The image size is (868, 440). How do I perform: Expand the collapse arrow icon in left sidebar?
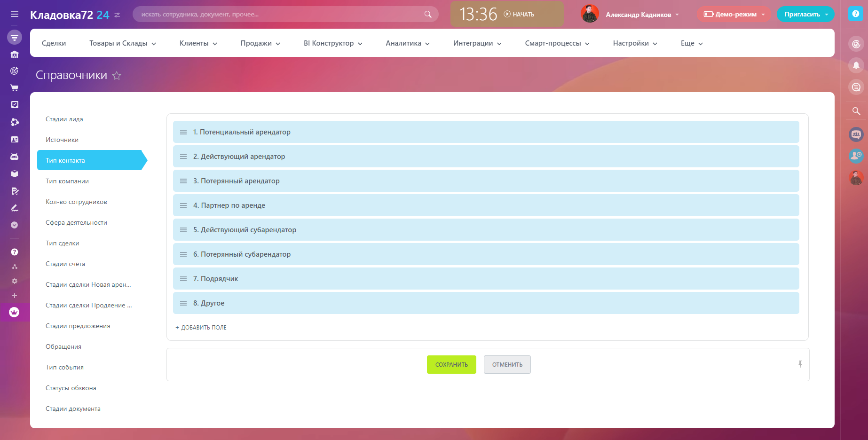point(15,225)
